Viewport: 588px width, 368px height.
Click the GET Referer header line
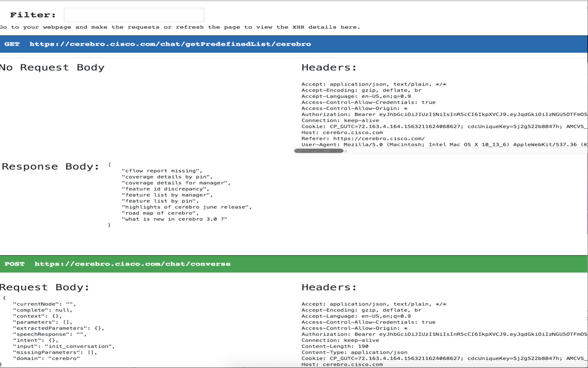363,138
